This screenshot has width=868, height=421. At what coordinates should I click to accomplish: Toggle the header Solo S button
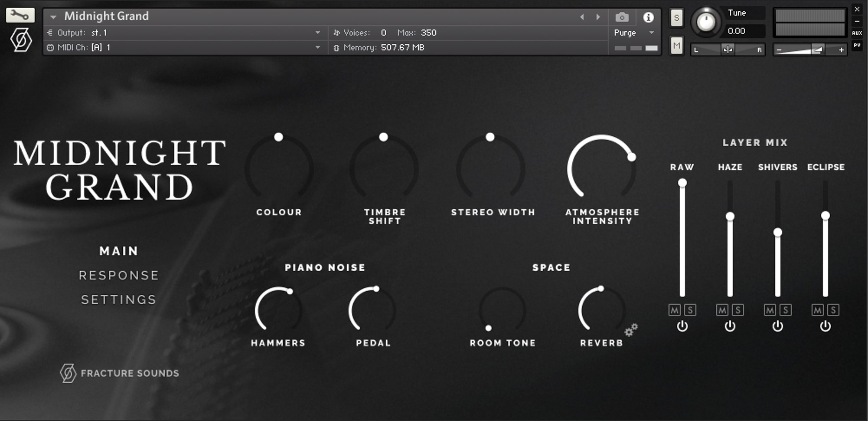tap(676, 18)
